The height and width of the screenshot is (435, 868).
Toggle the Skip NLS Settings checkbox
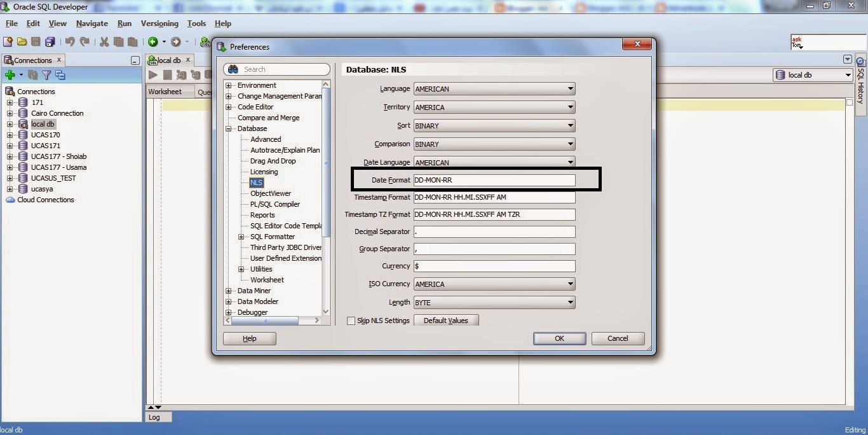tap(350, 321)
